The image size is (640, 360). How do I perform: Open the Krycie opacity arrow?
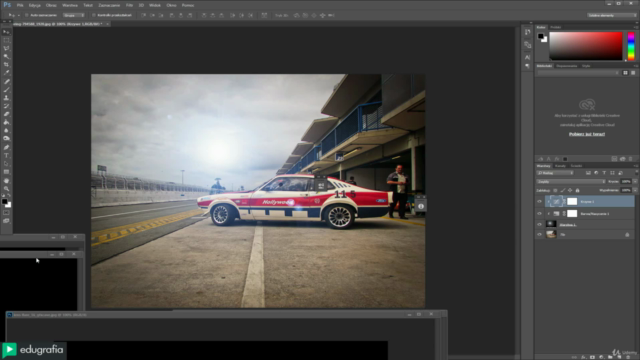pos(635,182)
